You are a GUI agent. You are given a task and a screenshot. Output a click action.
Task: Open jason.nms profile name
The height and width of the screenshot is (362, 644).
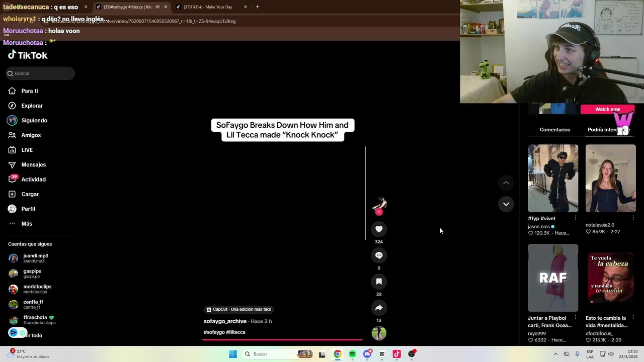(x=538, y=227)
